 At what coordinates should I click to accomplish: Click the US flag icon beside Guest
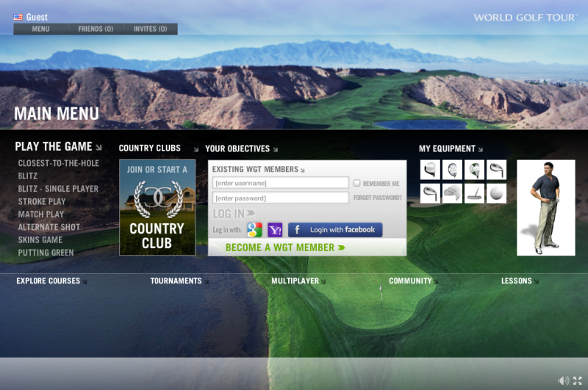tap(18, 17)
